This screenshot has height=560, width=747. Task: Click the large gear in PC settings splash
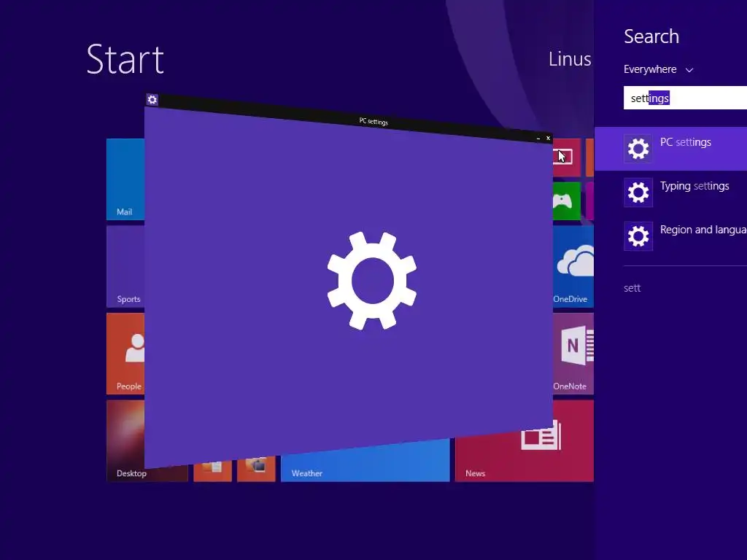pos(371,281)
